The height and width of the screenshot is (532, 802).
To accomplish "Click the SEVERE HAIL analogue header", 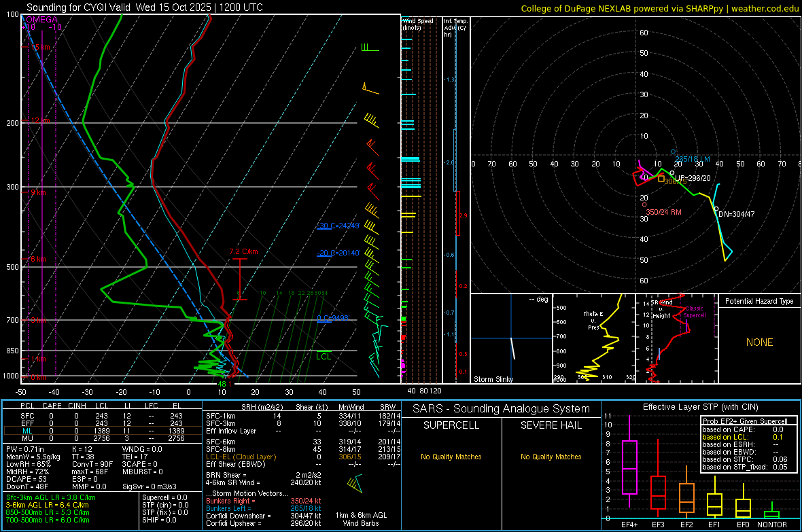I will (551, 425).
